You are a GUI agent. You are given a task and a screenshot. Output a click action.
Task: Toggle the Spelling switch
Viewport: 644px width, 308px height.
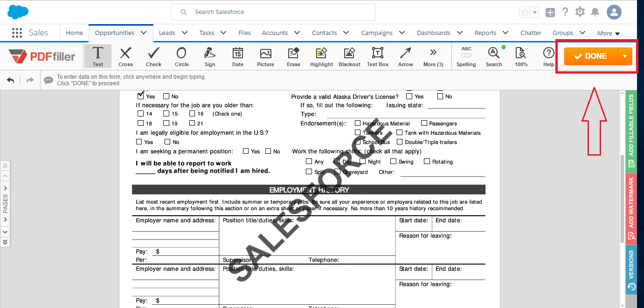(x=466, y=55)
